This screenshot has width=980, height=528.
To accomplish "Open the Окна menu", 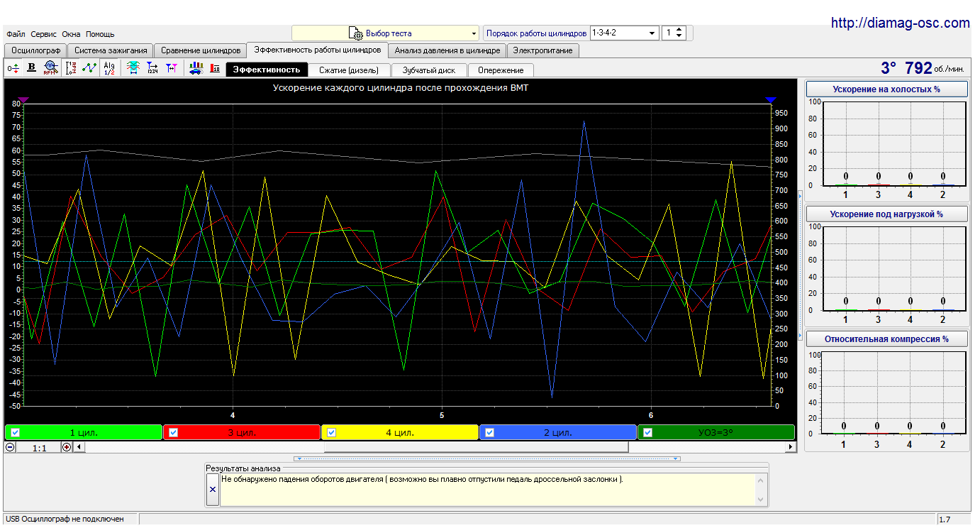I will [71, 34].
